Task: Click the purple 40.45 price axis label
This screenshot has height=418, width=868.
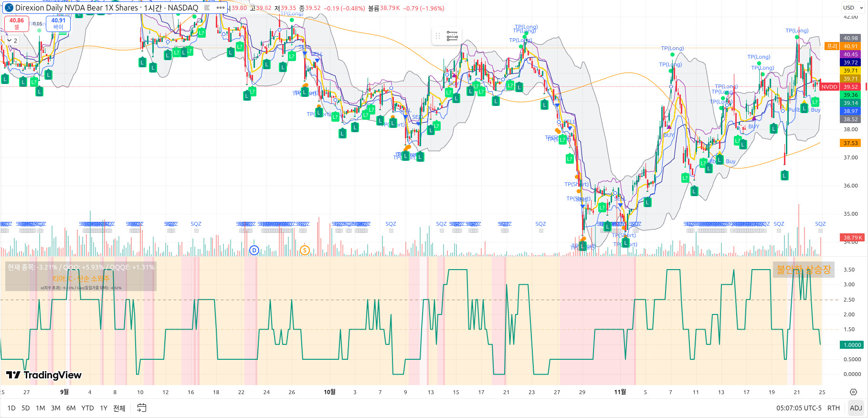Action: click(850, 54)
